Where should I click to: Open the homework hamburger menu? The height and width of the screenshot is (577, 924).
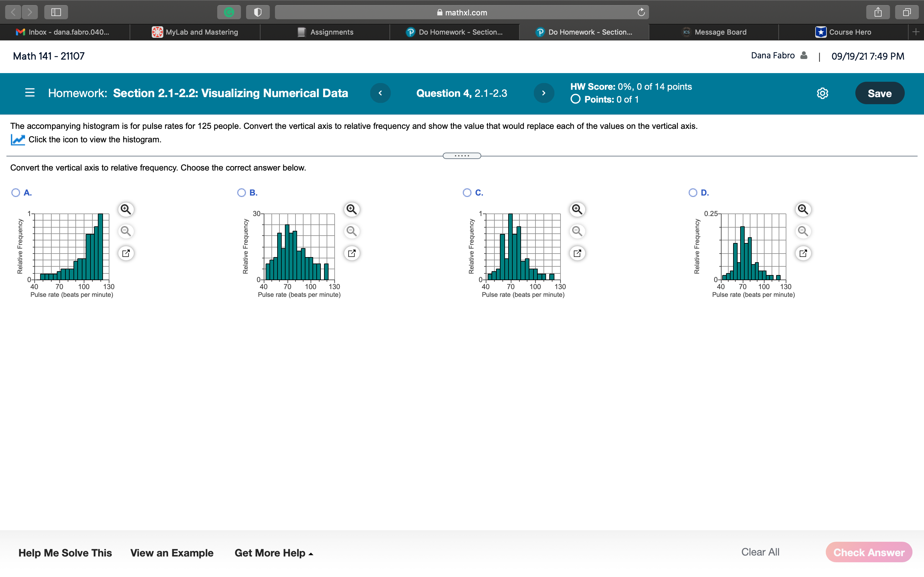point(30,93)
